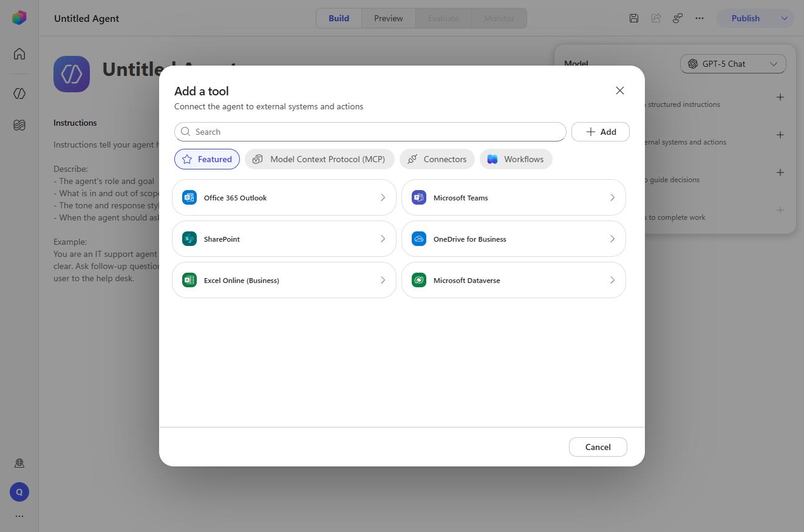
Task: Switch to the Monitor tab
Action: tap(499, 18)
